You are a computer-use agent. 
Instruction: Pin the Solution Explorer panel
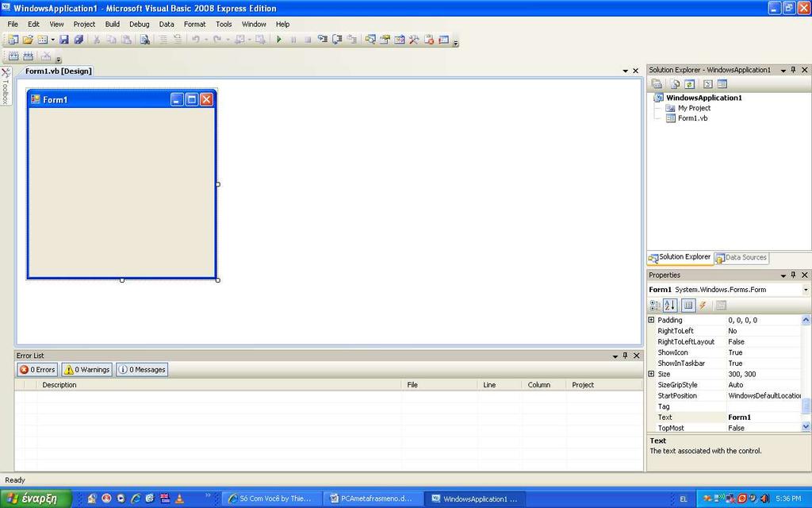(x=793, y=70)
